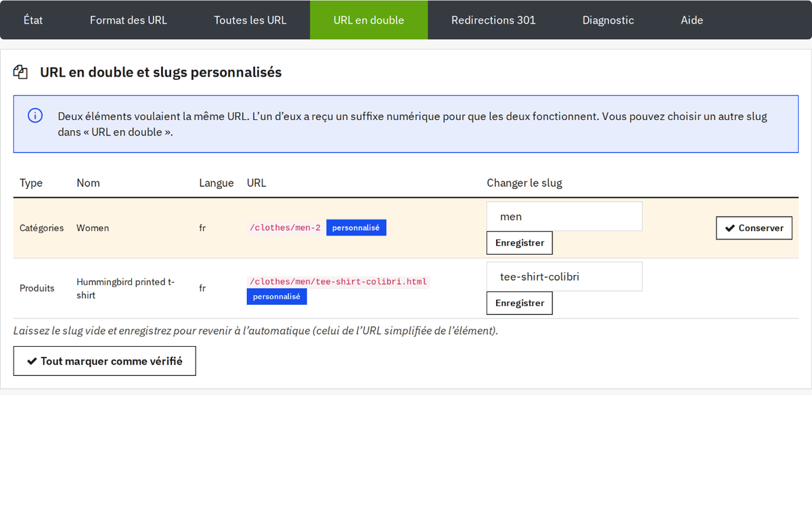Edit the slug field containing men
This screenshot has height=508, width=812.
point(564,217)
